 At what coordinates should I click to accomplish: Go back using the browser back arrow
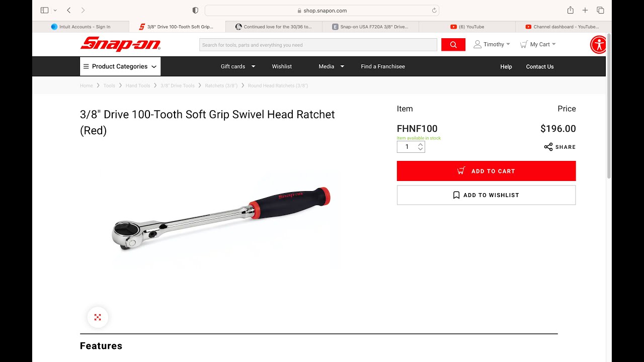(x=69, y=10)
